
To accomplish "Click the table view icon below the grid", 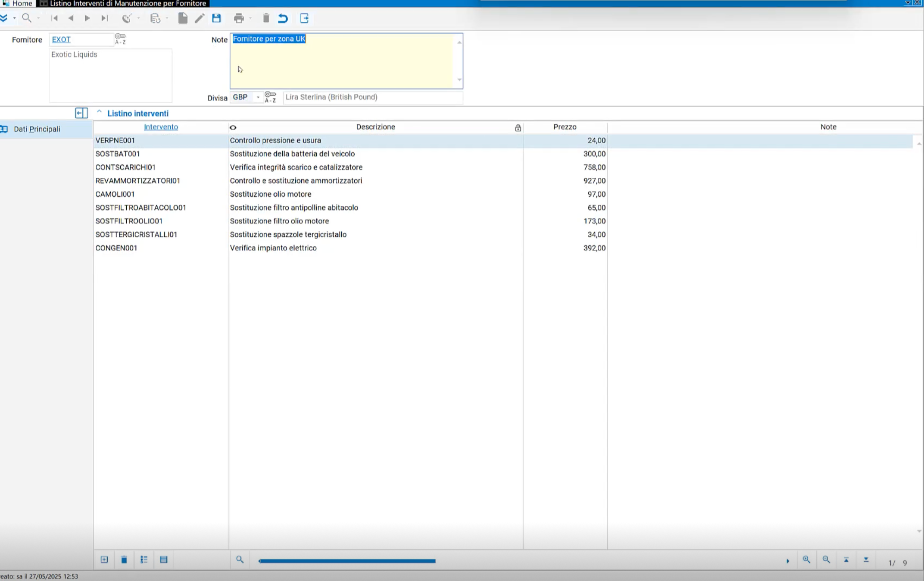I will [164, 560].
